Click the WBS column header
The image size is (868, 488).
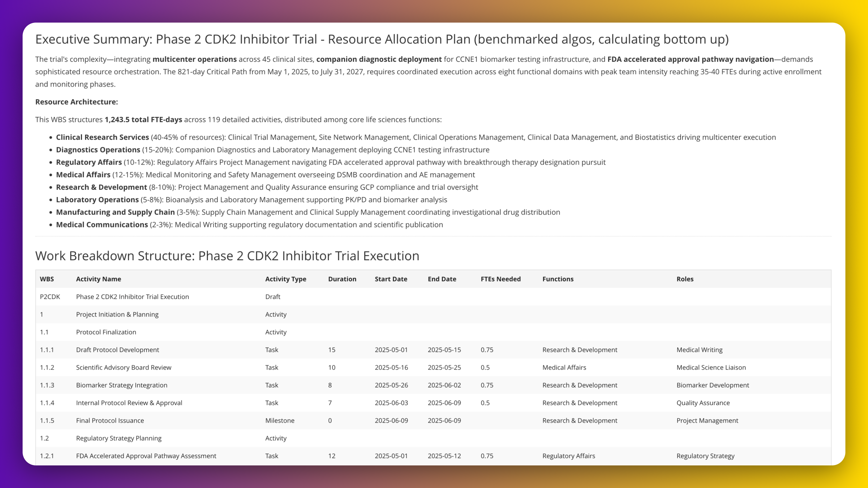click(47, 279)
